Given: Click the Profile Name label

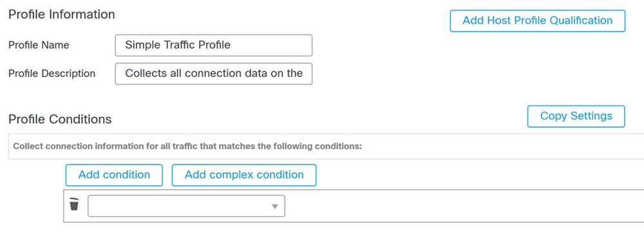Looking at the screenshot, I should (39, 45).
